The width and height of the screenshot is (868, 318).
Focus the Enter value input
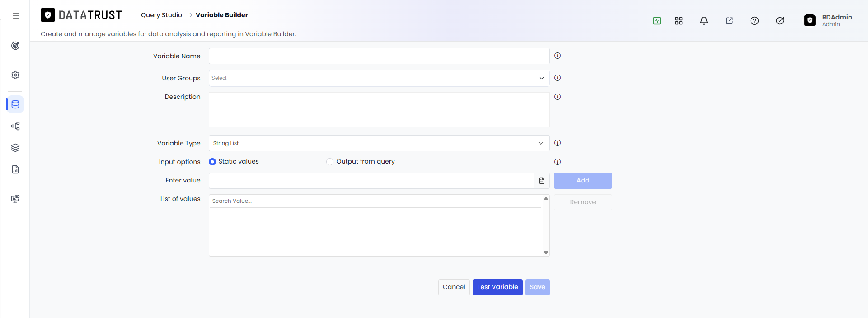click(371, 181)
